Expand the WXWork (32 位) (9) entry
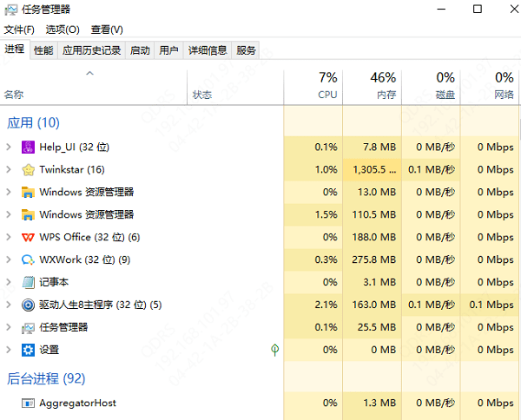Image resolution: width=521 pixels, height=420 pixels. (x=9, y=259)
